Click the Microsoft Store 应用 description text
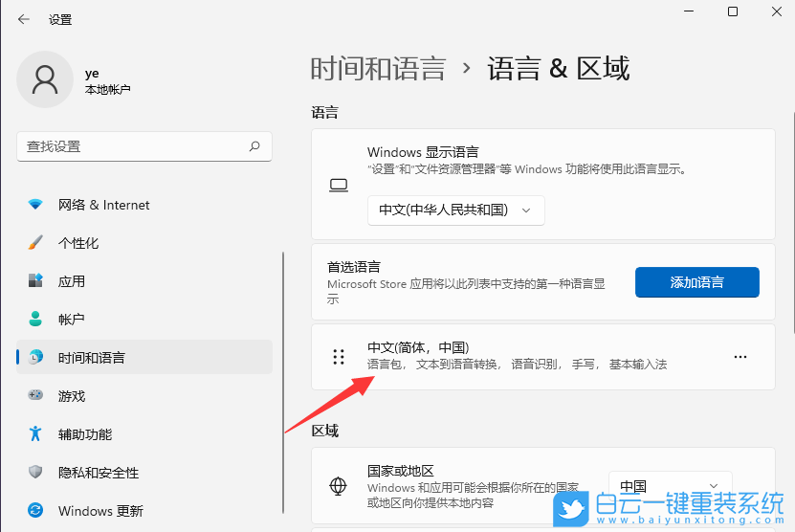 click(x=466, y=291)
